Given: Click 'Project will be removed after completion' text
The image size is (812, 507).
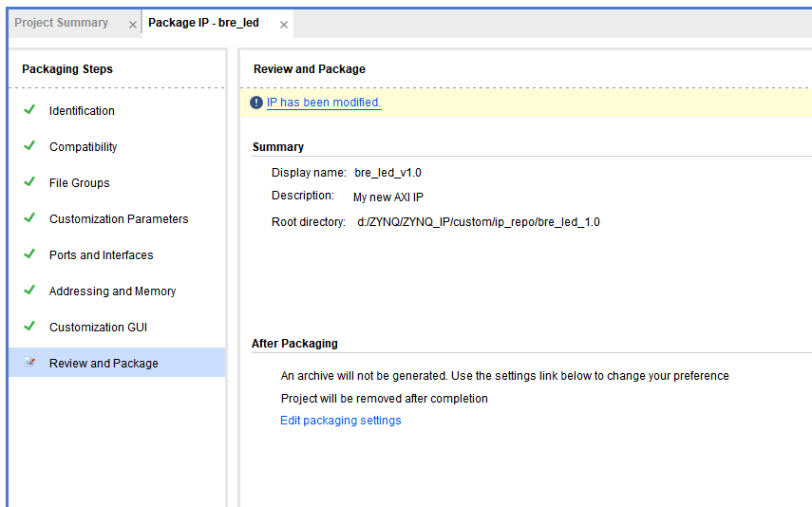Looking at the screenshot, I should [x=385, y=399].
